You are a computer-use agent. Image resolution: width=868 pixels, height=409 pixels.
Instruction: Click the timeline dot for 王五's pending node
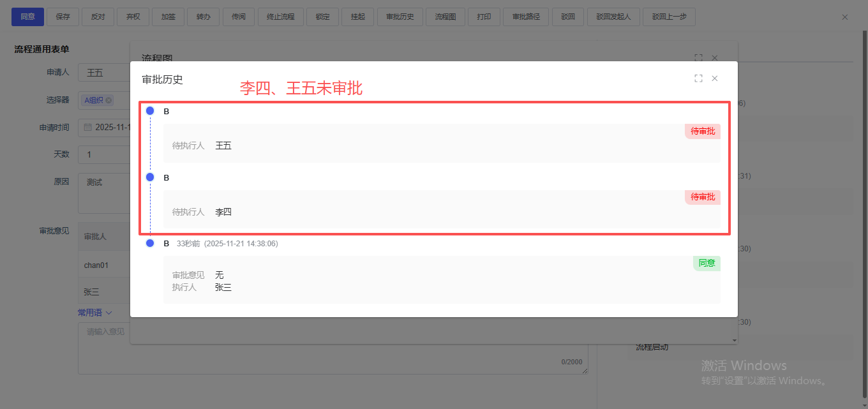(150, 111)
